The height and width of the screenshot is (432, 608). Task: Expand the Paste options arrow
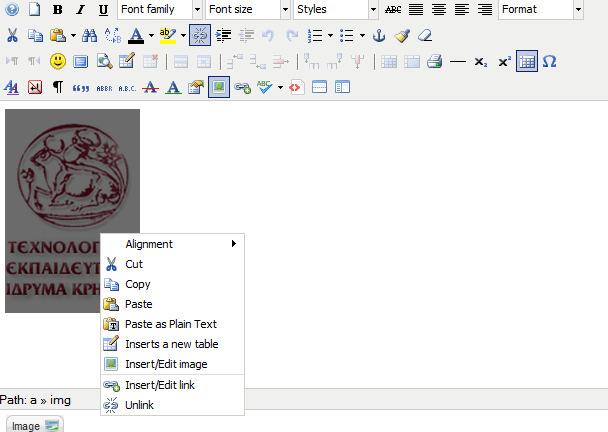pyautogui.click(x=73, y=36)
